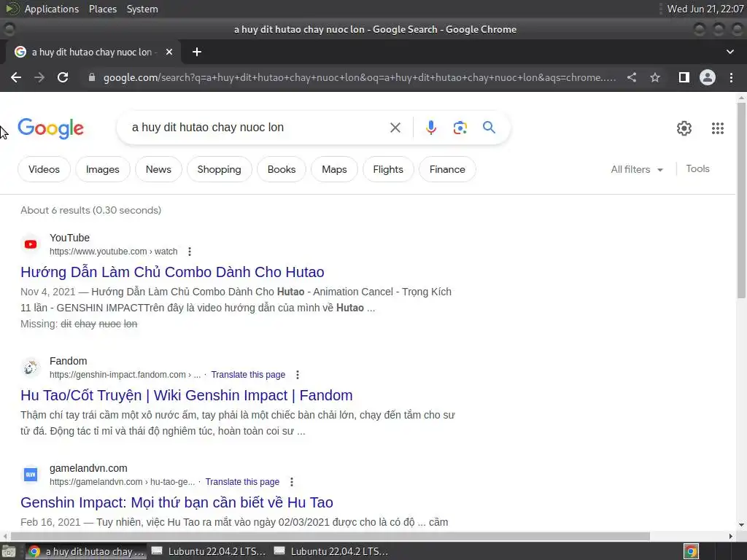
Task: Expand the All filters dropdown
Action: [637, 169]
